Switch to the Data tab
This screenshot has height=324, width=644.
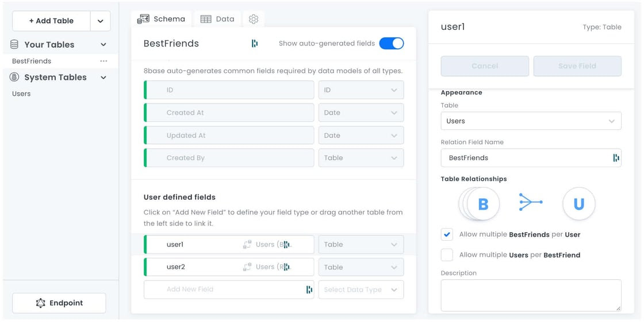coord(217,19)
